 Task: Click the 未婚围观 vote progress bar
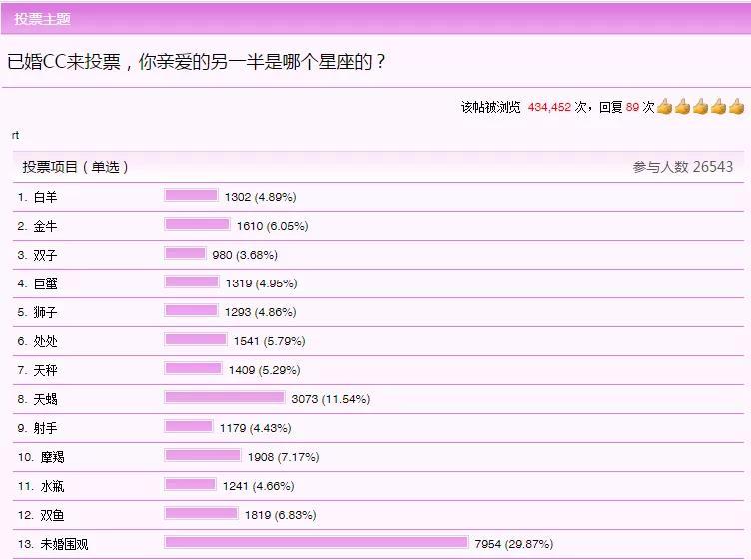tap(316, 543)
